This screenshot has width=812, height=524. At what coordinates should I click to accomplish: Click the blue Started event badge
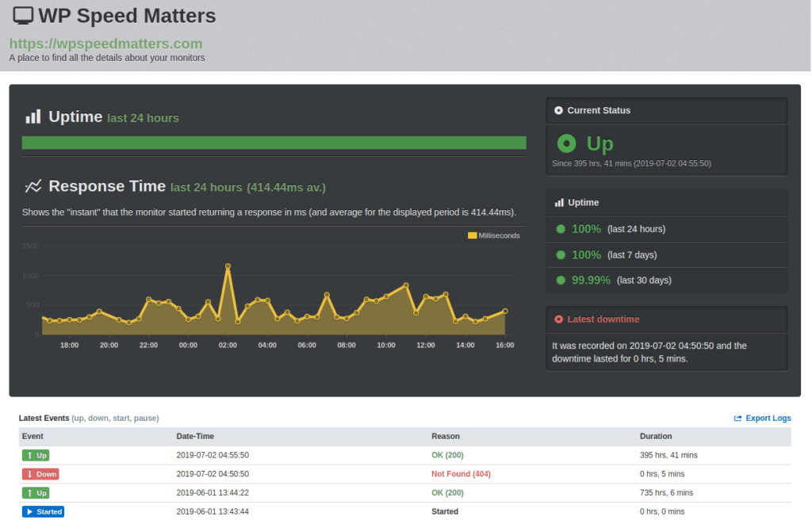pyautogui.click(x=43, y=512)
